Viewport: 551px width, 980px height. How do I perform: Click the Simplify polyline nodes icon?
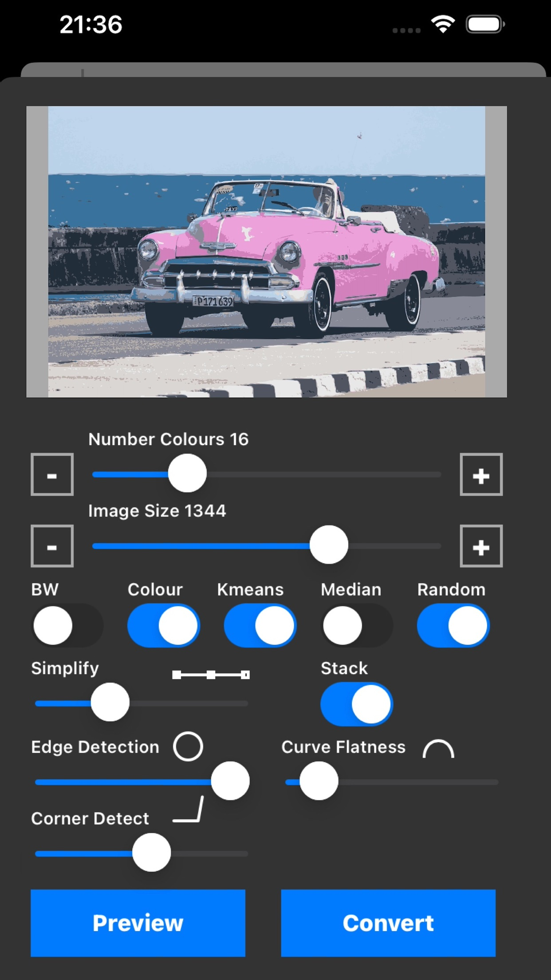tap(211, 675)
